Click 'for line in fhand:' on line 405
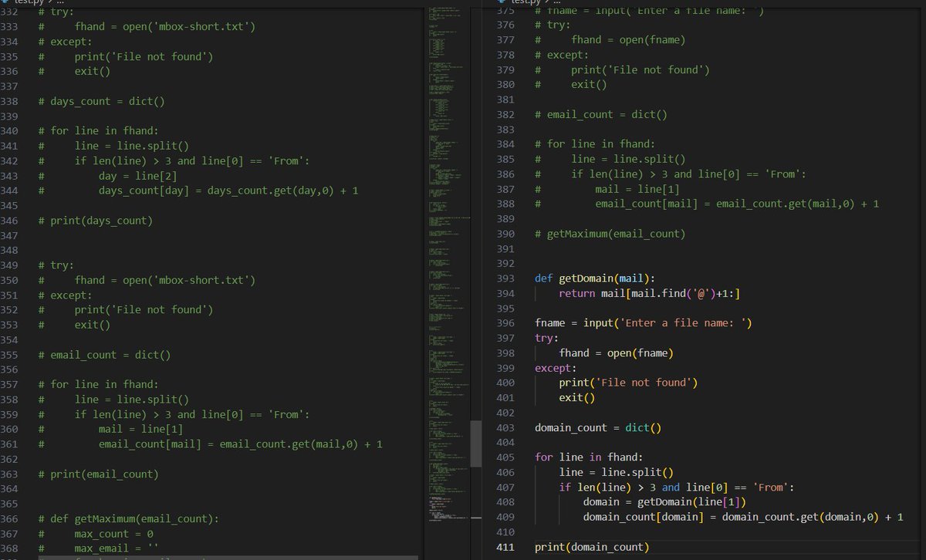926x560 pixels. point(589,457)
